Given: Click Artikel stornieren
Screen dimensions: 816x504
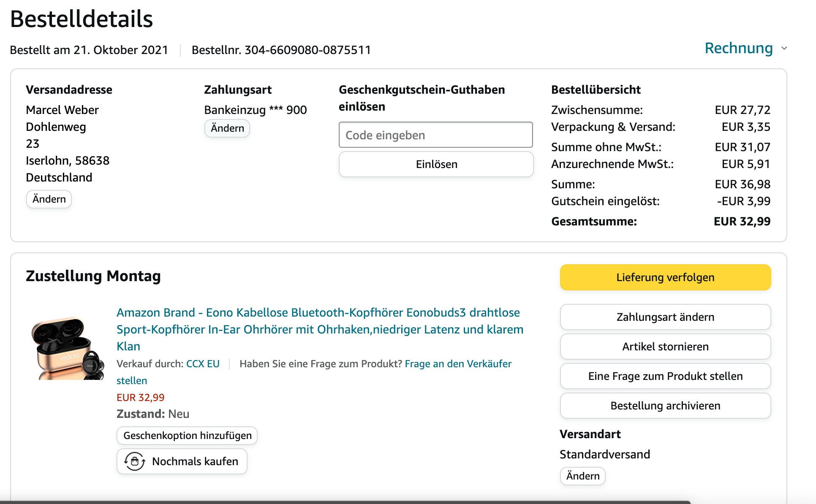Looking at the screenshot, I should [x=665, y=347].
